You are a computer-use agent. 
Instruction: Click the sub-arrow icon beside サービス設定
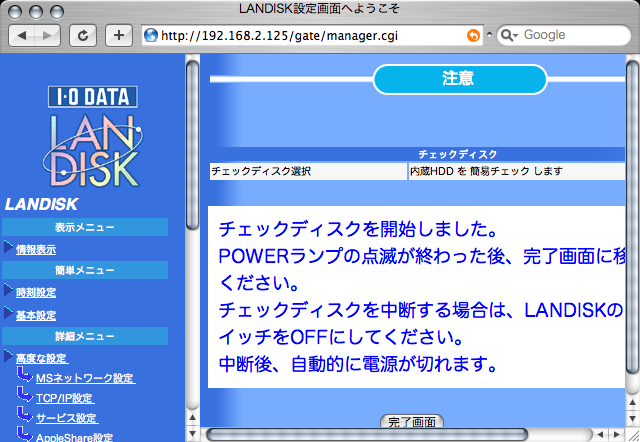coord(24,415)
